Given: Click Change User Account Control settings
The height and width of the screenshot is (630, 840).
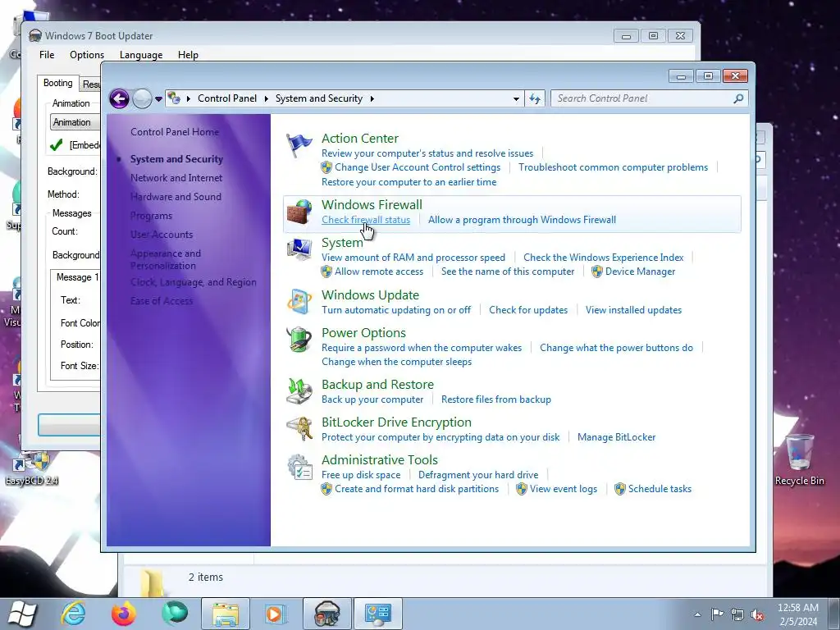Looking at the screenshot, I should click(x=418, y=167).
